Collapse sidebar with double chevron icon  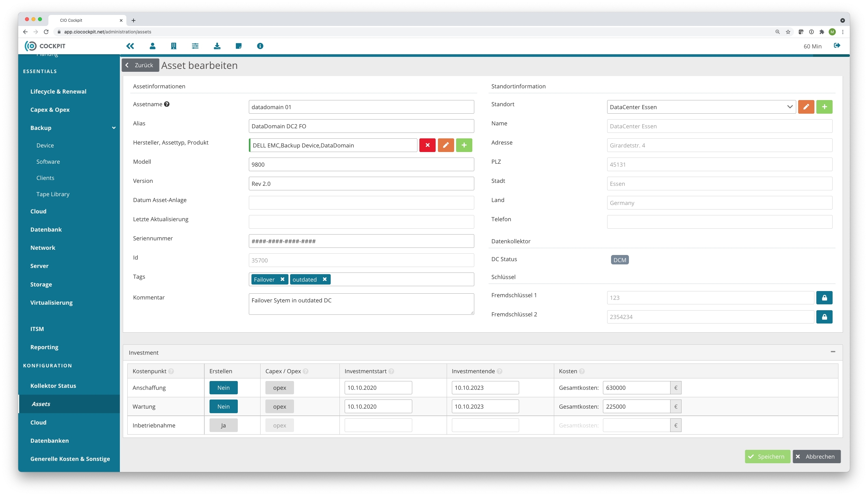(x=130, y=46)
